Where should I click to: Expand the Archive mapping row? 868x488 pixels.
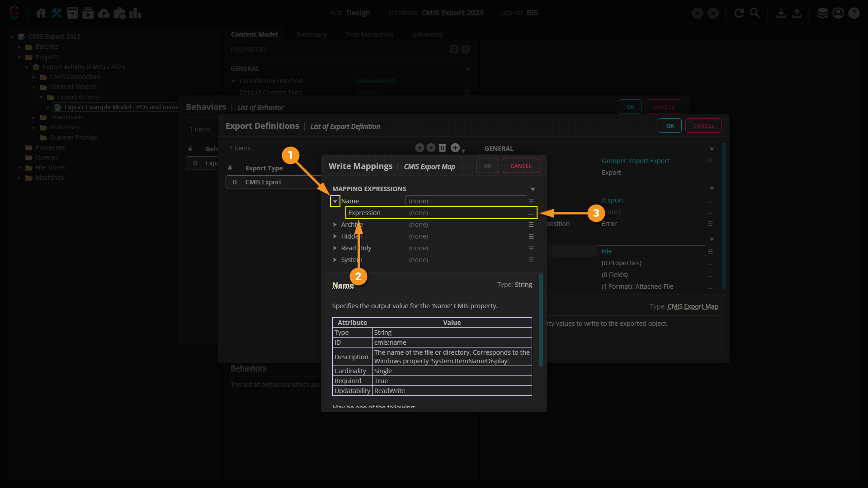335,225
